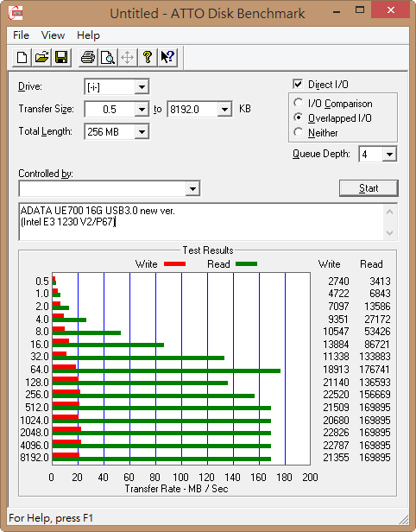The width and height of the screenshot is (416, 532).
Task: Click the 8192.0 row label
Action: point(35,458)
